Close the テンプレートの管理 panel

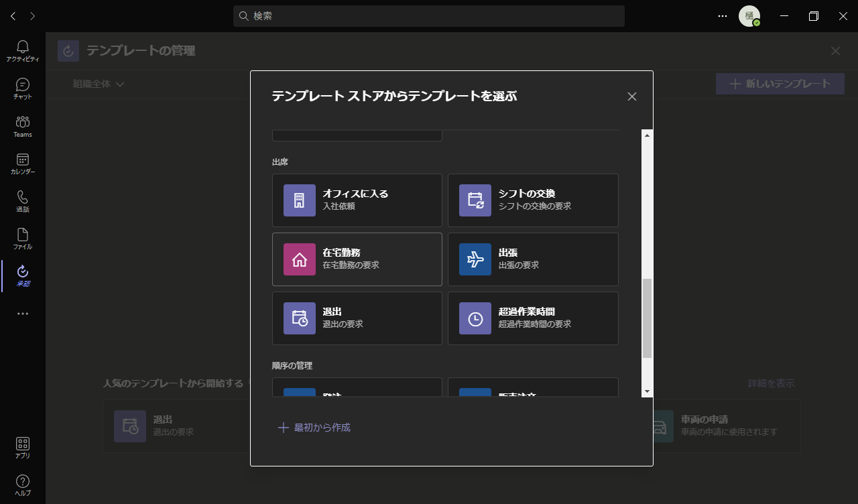pyautogui.click(x=835, y=51)
